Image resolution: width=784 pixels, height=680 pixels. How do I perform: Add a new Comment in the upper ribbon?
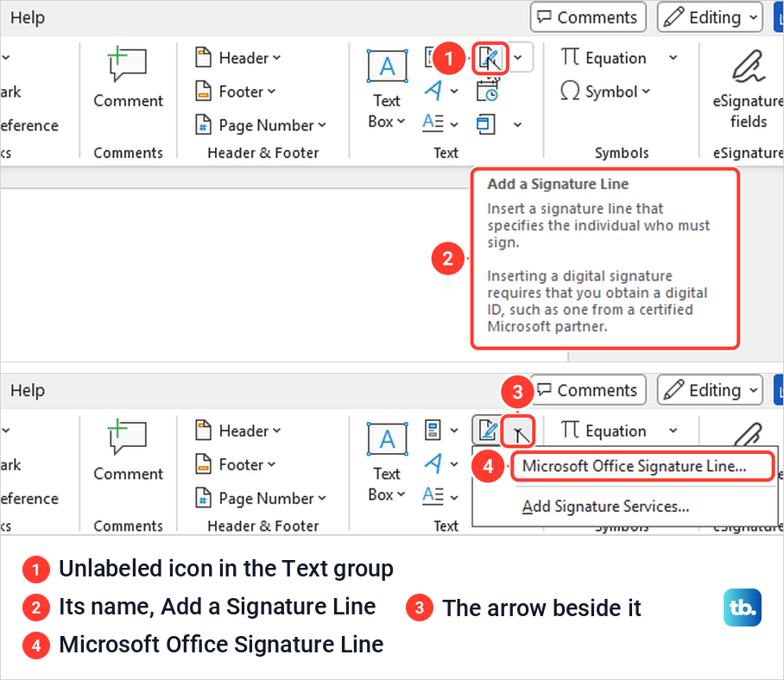(x=128, y=78)
